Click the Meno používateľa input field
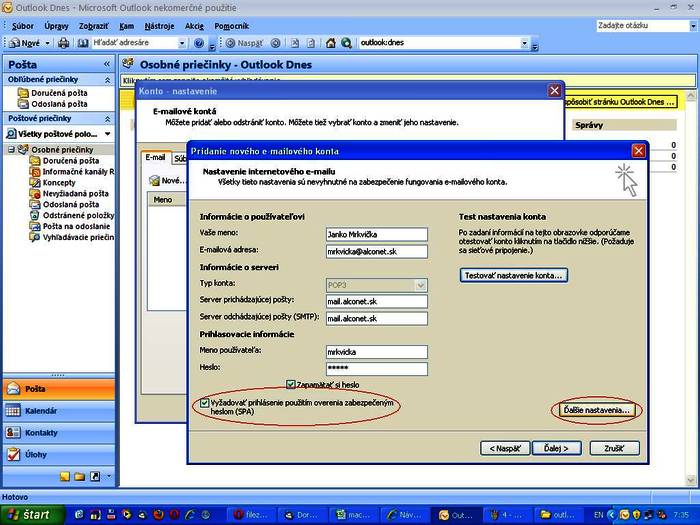Image resolution: width=700 pixels, height=525 pixels. tap(377, 352)
